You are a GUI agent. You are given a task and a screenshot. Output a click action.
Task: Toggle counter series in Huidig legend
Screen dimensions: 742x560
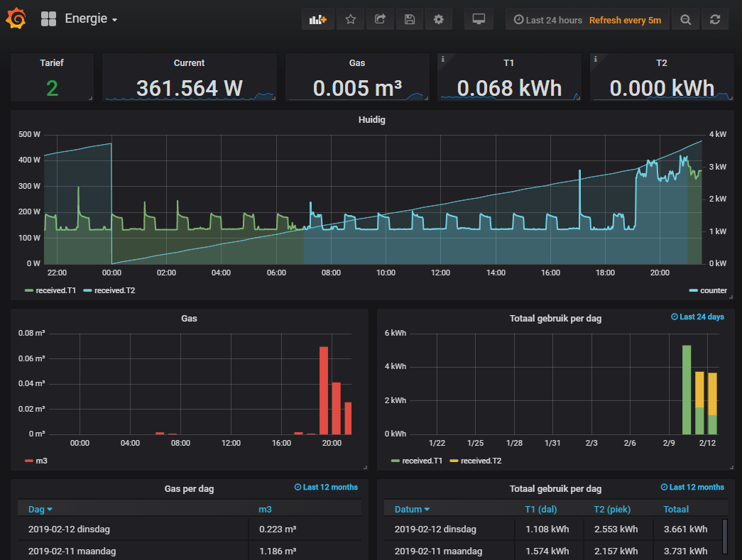point(713,290)
